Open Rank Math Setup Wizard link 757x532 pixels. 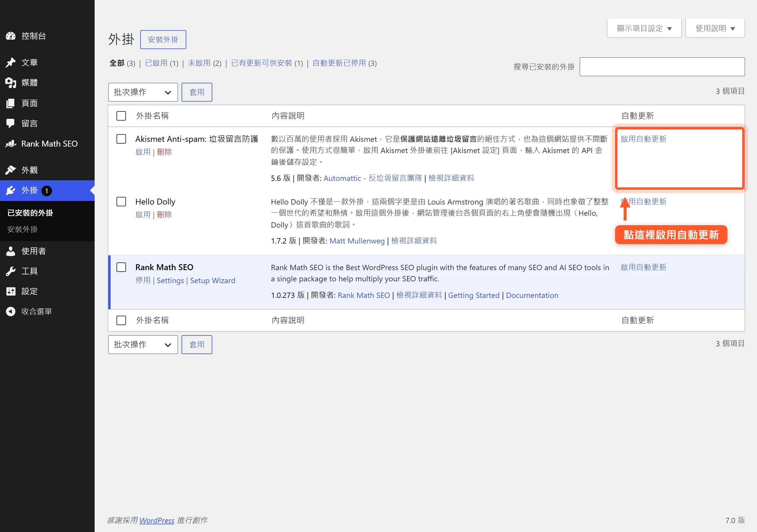coord(213,280)
